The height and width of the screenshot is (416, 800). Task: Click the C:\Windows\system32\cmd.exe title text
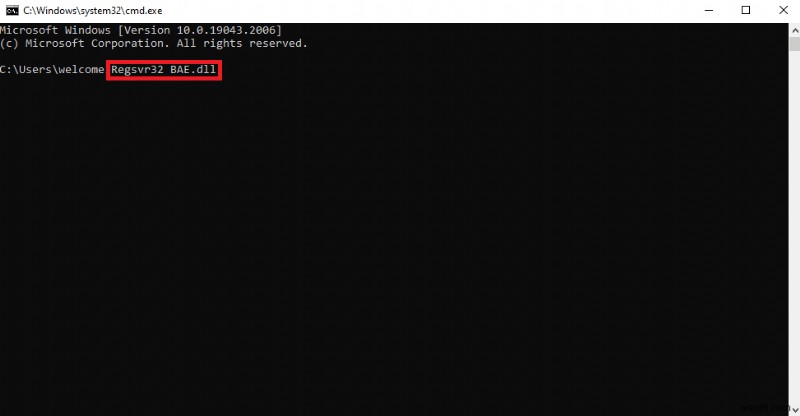(92, 10)
